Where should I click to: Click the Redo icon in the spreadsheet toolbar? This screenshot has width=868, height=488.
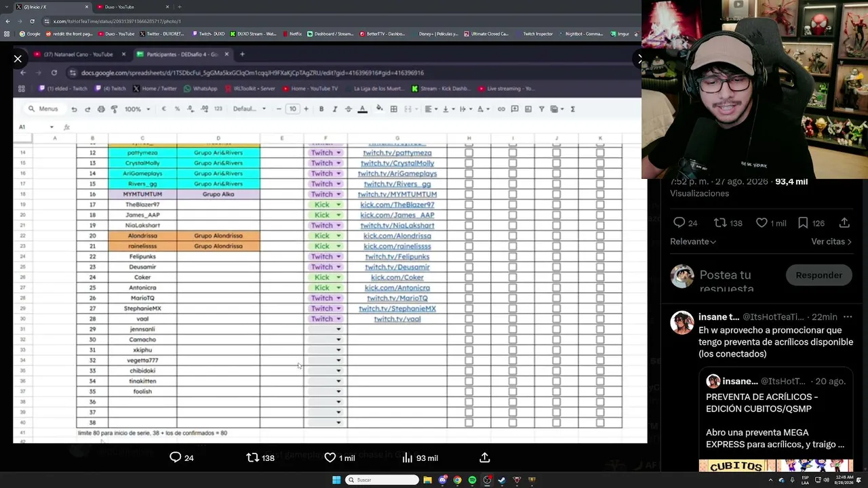click(87, 108)
